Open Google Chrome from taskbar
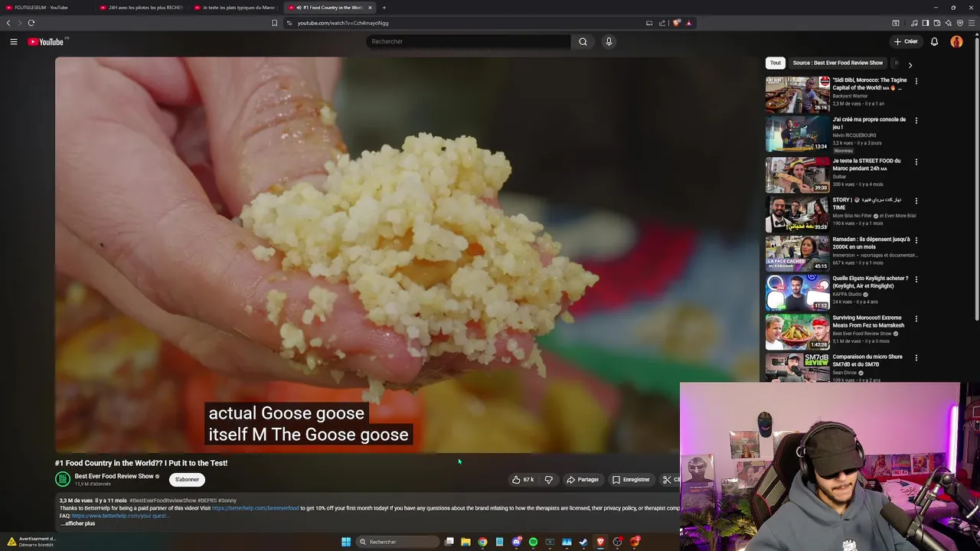 [482, 542]
